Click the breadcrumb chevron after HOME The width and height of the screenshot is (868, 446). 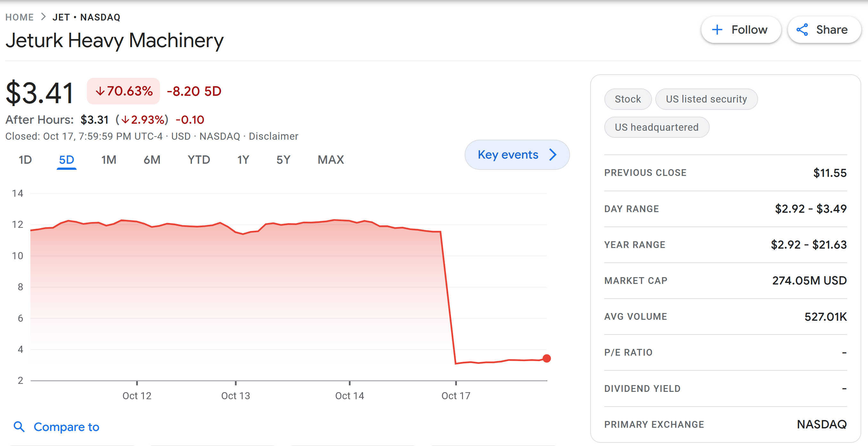[x=43, y=17]
